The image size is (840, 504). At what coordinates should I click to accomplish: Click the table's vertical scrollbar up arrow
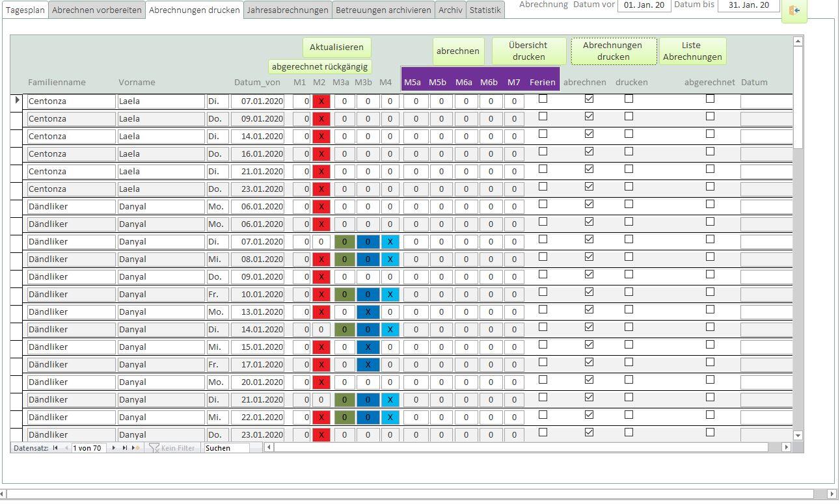tap(798, 42)
